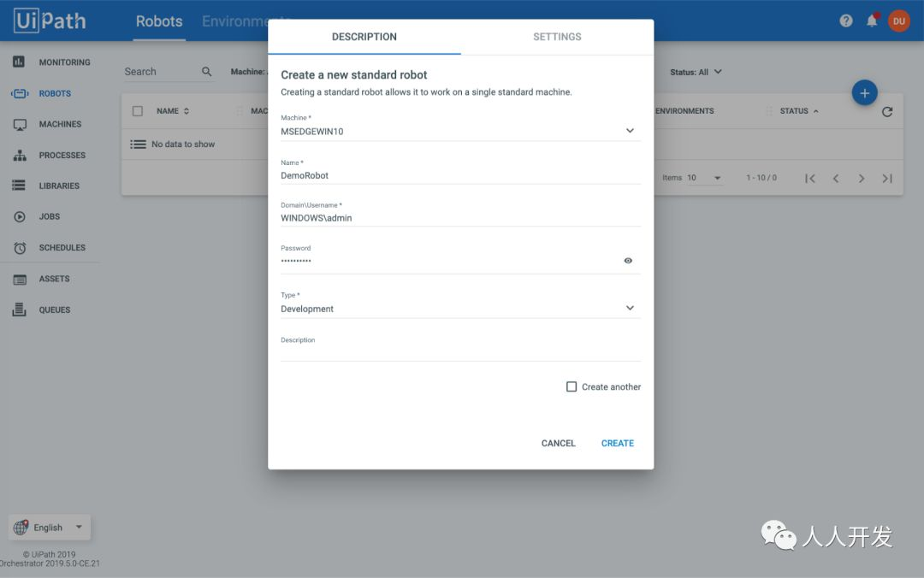Open the Robots sidebar icon

click(20, 93)
